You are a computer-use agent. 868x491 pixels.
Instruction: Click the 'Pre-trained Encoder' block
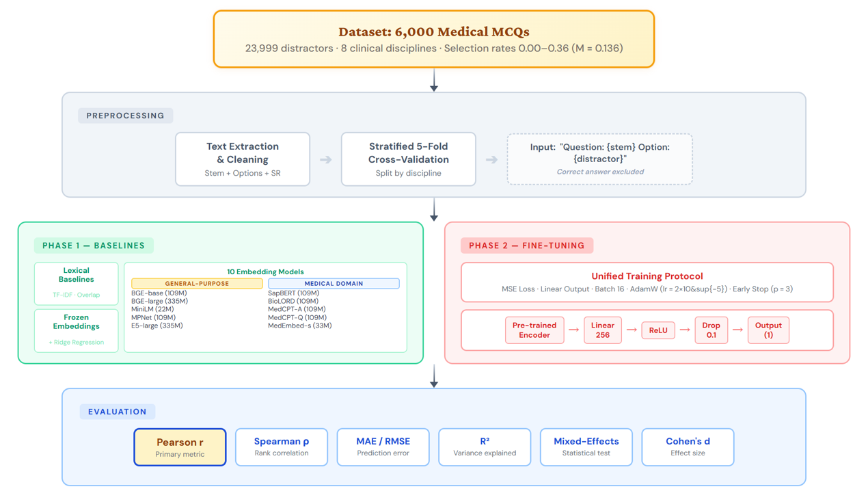pyautogui.click(x=534, y=330)
